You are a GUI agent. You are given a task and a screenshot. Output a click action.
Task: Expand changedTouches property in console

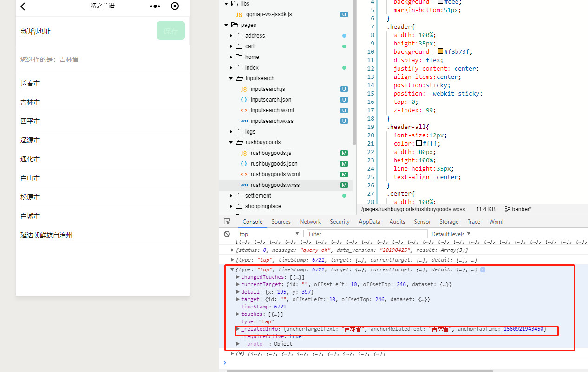238,277
